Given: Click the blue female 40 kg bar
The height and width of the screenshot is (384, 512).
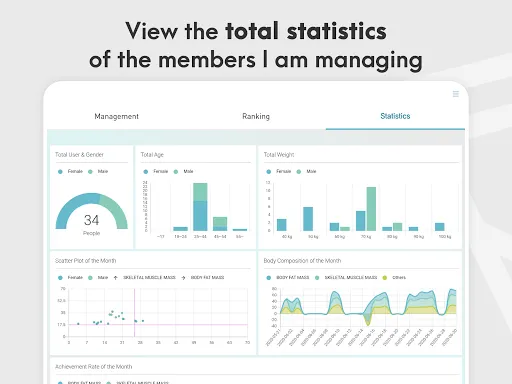Looking at the screenshot, I should click(x=282, y=225).
